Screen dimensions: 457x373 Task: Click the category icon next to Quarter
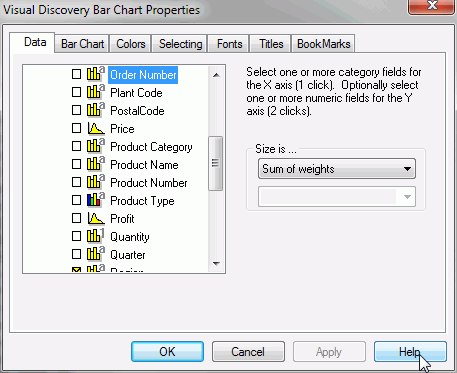point(96,254)
